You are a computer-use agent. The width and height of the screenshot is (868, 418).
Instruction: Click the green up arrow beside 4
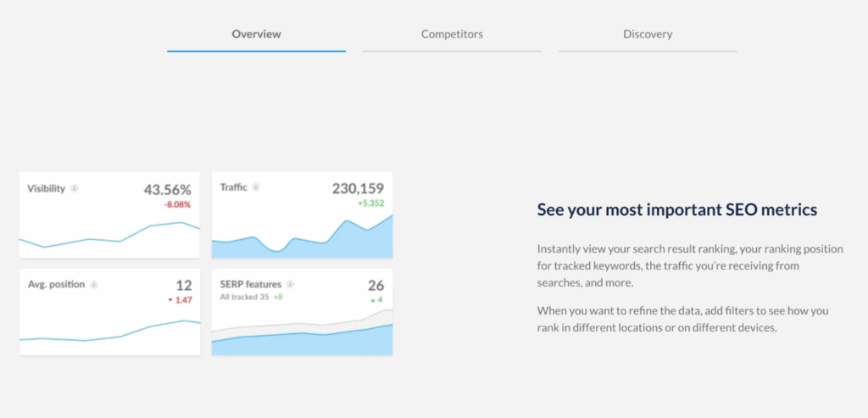[371, 300]
